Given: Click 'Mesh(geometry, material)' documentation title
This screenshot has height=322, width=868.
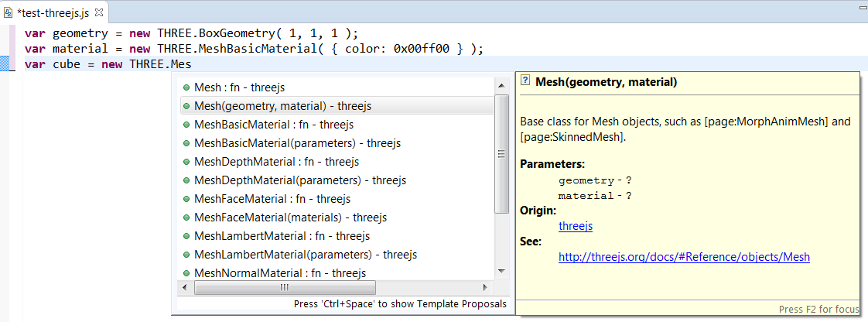Looking at the screenshot, I should (x=607, y=83).
